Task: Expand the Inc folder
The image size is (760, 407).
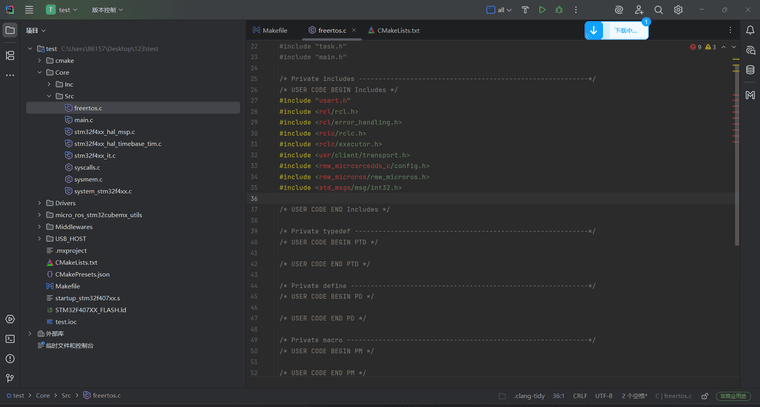Action: (49, 84)
